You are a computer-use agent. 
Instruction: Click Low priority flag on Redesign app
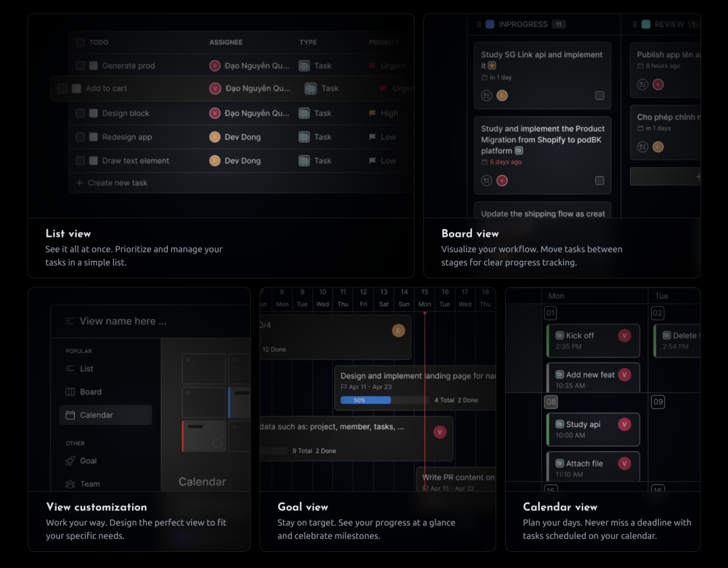click(372, 137)
